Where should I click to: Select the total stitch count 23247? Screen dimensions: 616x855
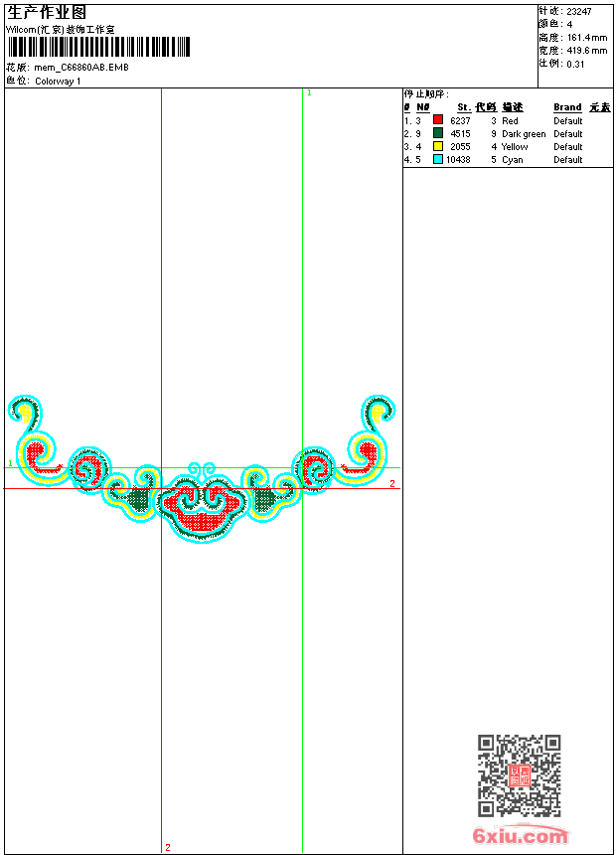click(x=579, y=12)
